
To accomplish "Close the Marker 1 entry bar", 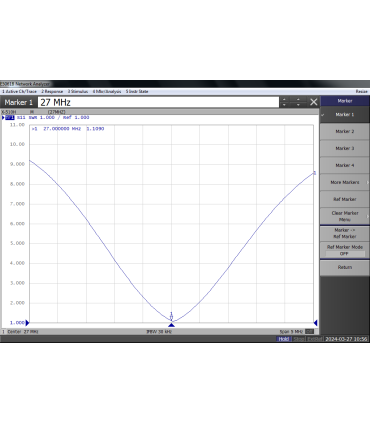I will 313,102.
